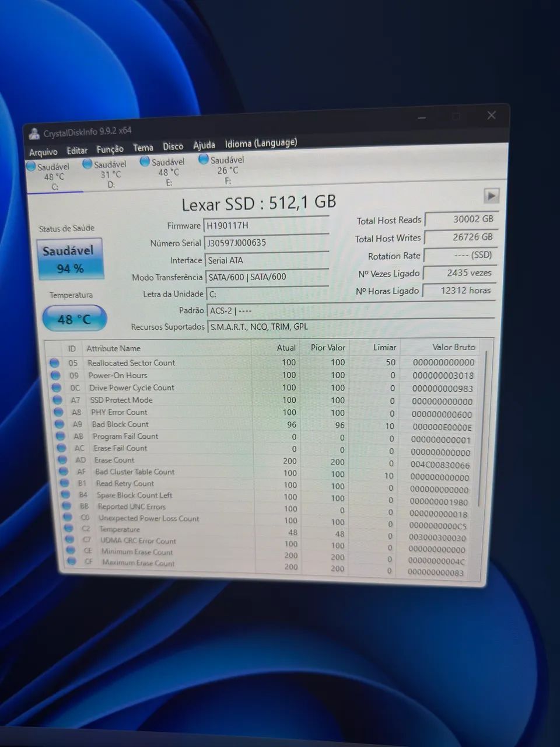Click status icon of Power-On Hours row
Image resolution: width=560 pixels, height=747 pixels.
[55, 375]
